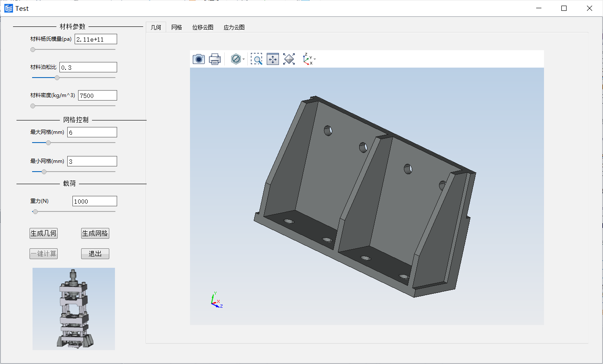Click the fit-to-window arrows icon

273,59
